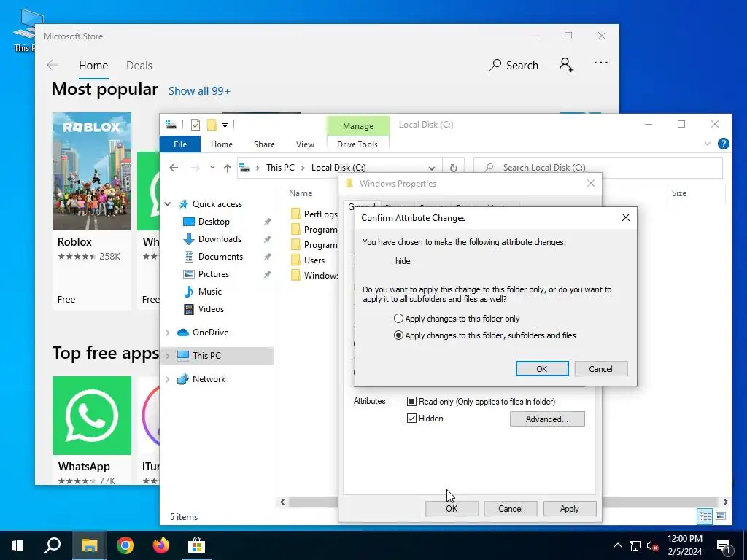Click the Size column header
Image resolution: width=747 pixels, height=560 pixels.
679,192
